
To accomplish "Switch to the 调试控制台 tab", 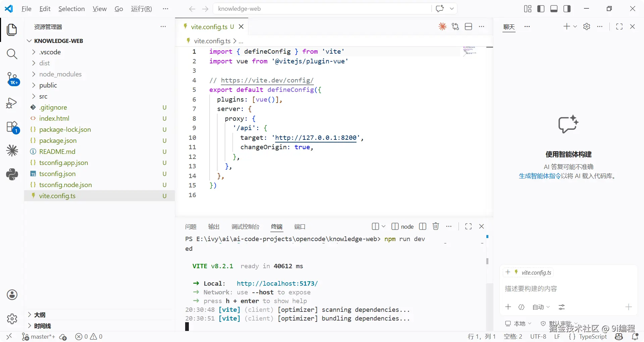I will point(245,227).
